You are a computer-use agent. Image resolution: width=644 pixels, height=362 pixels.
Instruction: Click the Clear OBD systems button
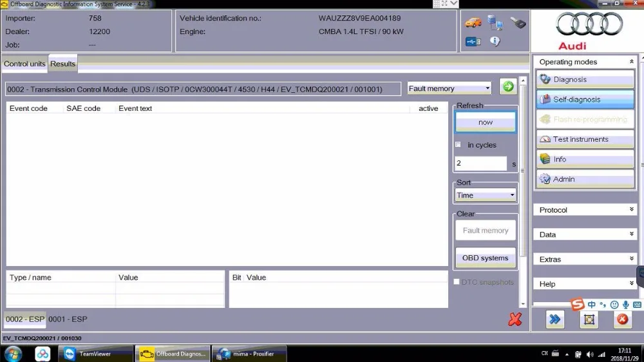[x=486, y=258]
